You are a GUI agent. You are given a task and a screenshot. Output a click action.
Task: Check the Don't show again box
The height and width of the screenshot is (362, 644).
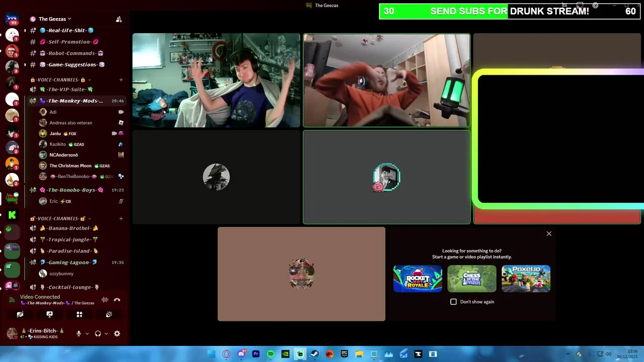453,302
